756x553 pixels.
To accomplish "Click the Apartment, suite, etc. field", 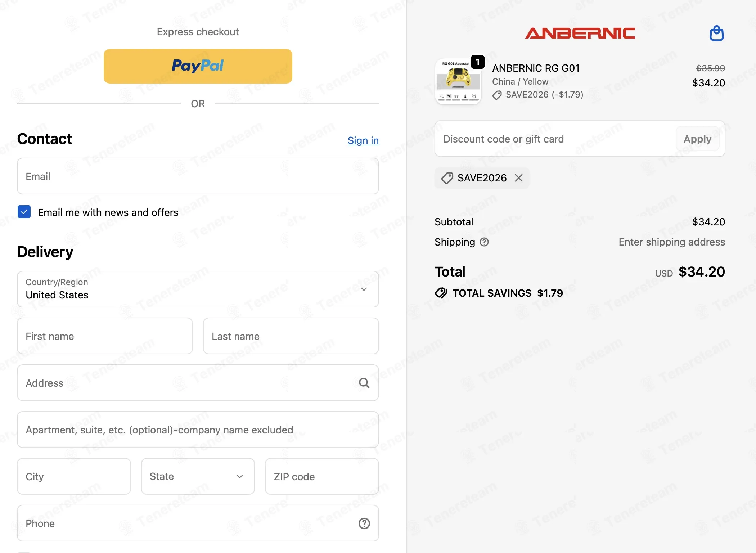I will 198,430.
